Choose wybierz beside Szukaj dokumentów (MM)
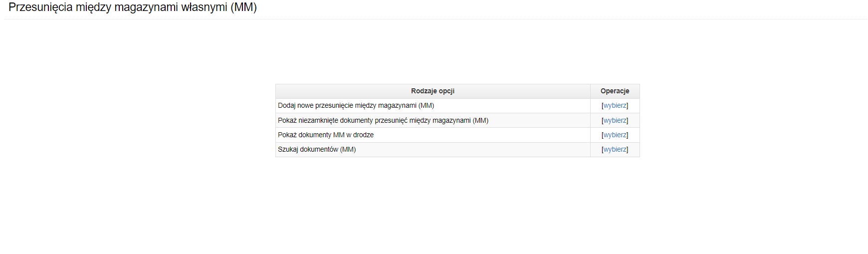 615,149
